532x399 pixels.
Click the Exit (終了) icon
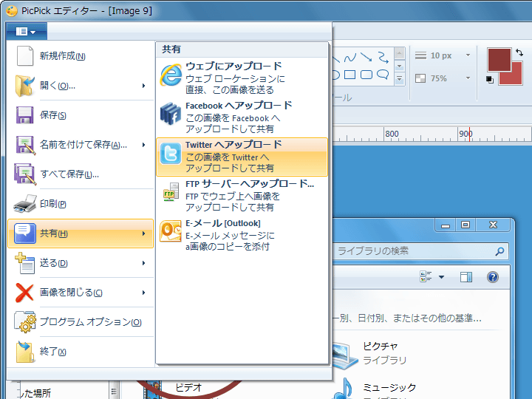click(25, 352)
